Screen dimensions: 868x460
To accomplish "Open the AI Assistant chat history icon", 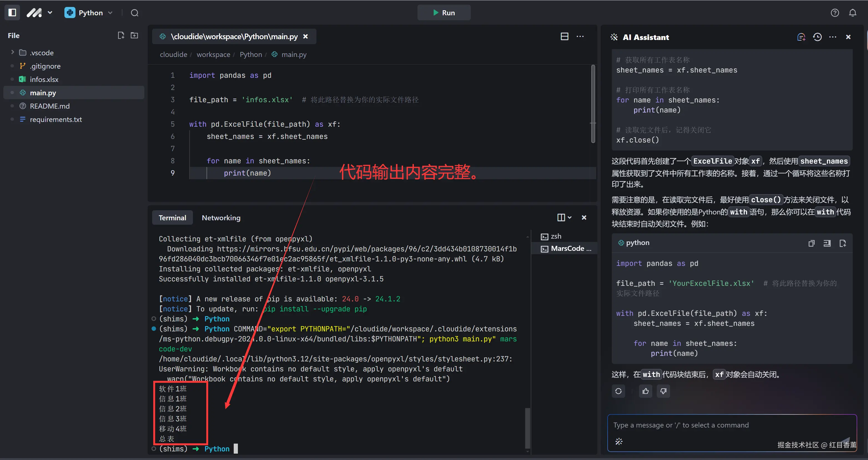I will [817, 37].
